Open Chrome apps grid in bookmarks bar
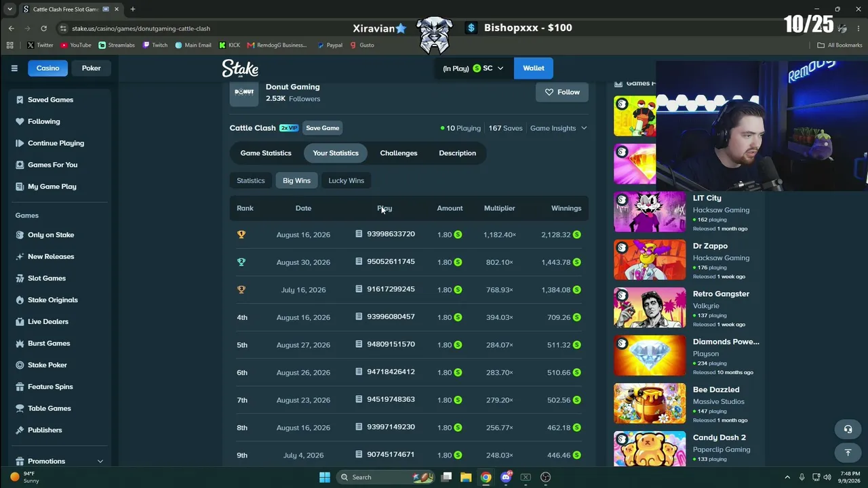Viewport: 868px width, 488px height. (x=9, y=45)
